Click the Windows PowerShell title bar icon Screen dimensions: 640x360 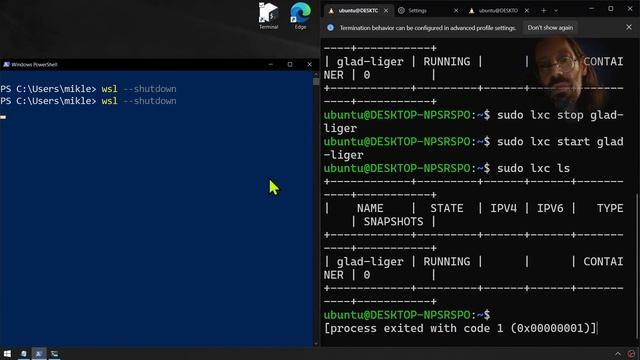[x=7, y=64]
